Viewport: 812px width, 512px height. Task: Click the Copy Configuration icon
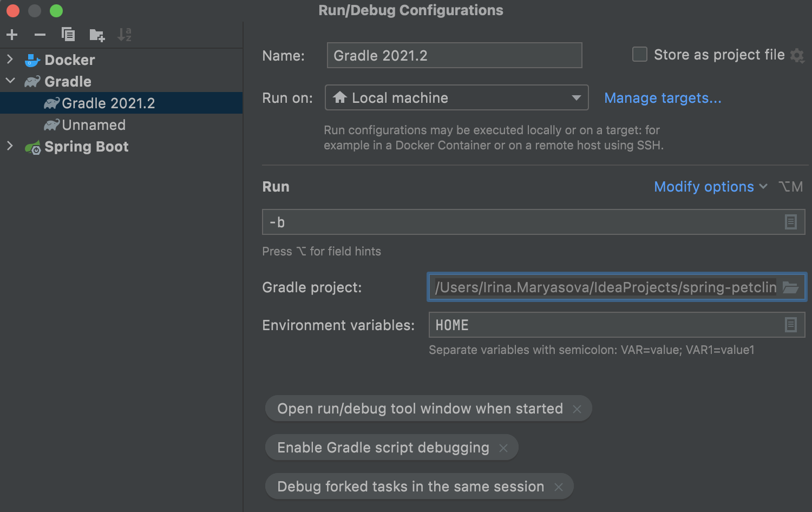(x=68, y=35)
